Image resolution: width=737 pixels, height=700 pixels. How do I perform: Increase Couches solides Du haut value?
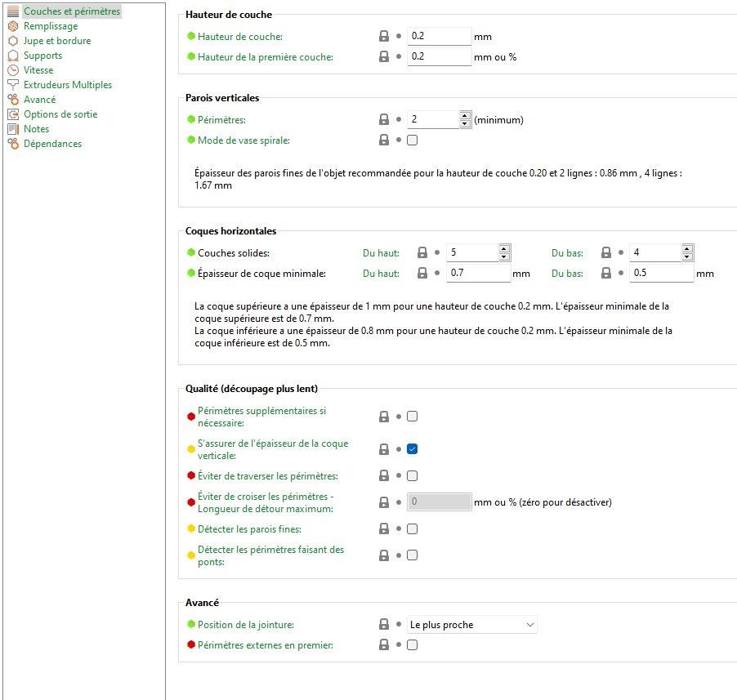tap(504, 248)
